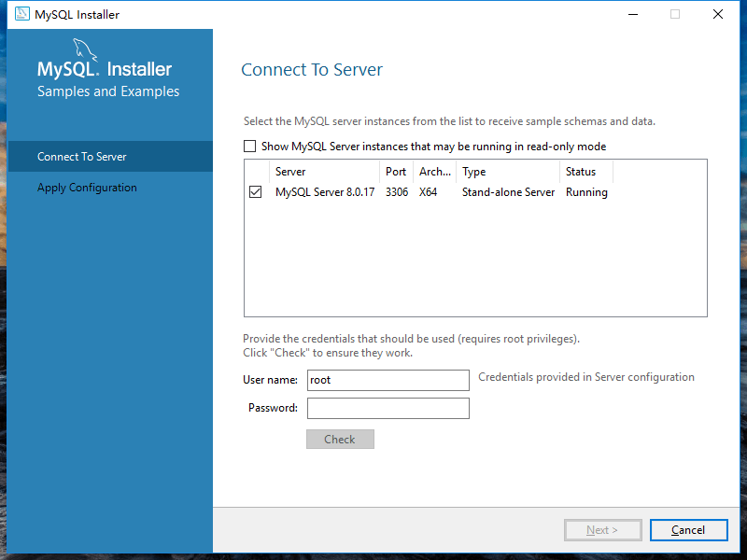
Task: Sort by the Server column header
Action: click(324, 172)
